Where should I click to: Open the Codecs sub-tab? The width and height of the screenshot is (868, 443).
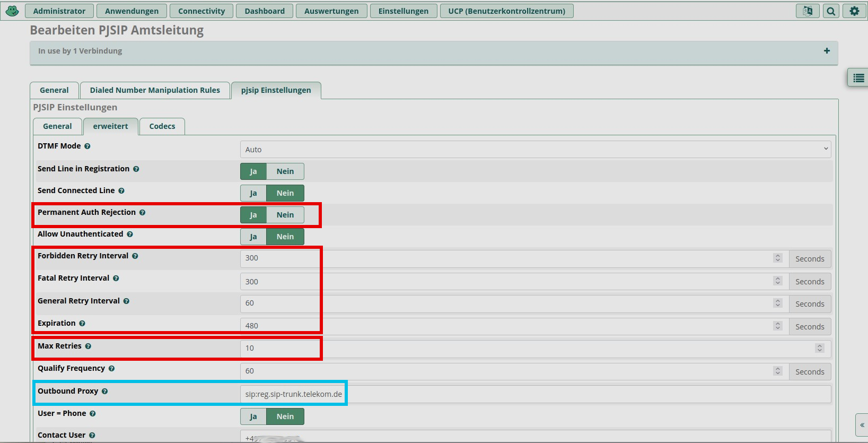pyautogui.click(x=162, y=126)
